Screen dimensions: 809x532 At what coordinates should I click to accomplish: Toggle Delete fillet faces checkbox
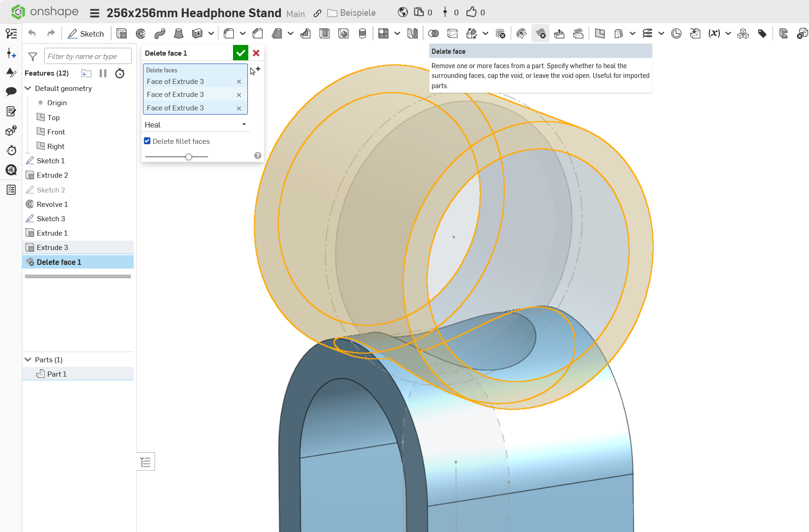tap(147, 141)
